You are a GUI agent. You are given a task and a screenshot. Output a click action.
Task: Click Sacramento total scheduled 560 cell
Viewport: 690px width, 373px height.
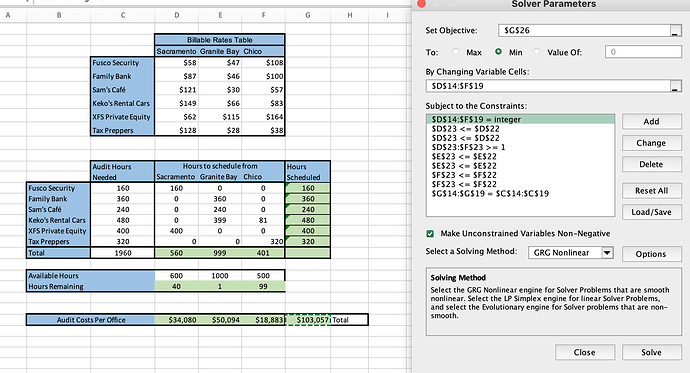click(x=176, y=253)
